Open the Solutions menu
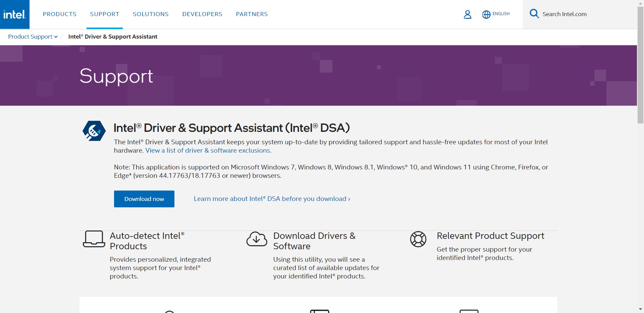 pyautogui.click(x=151, y=14)
